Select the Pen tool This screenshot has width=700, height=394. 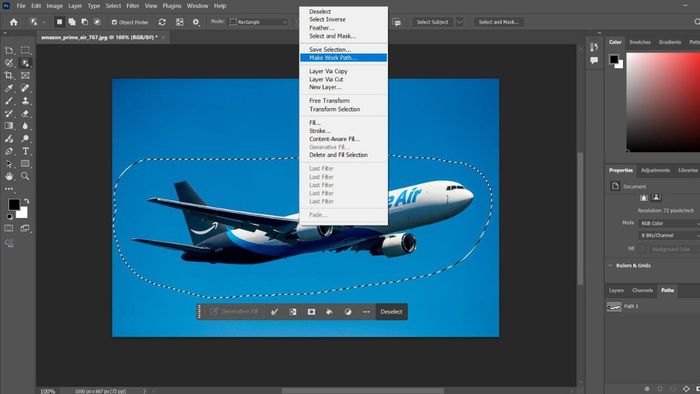pos(9,151)
